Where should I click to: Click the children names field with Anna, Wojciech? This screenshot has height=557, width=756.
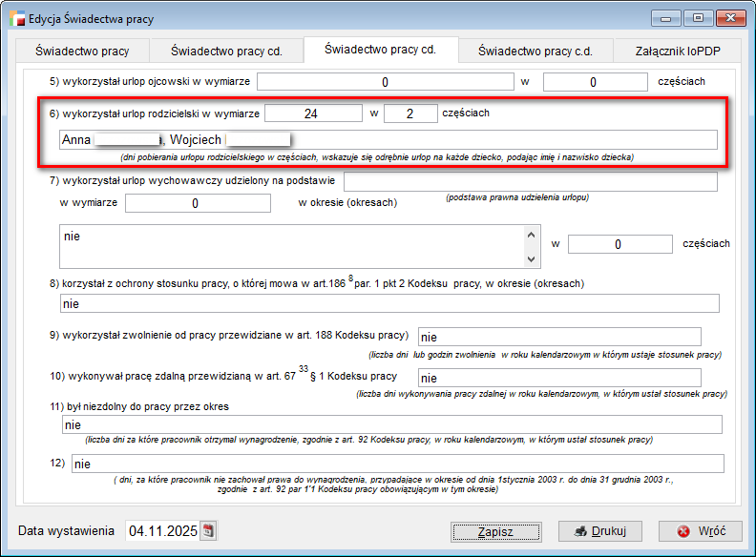388,140
